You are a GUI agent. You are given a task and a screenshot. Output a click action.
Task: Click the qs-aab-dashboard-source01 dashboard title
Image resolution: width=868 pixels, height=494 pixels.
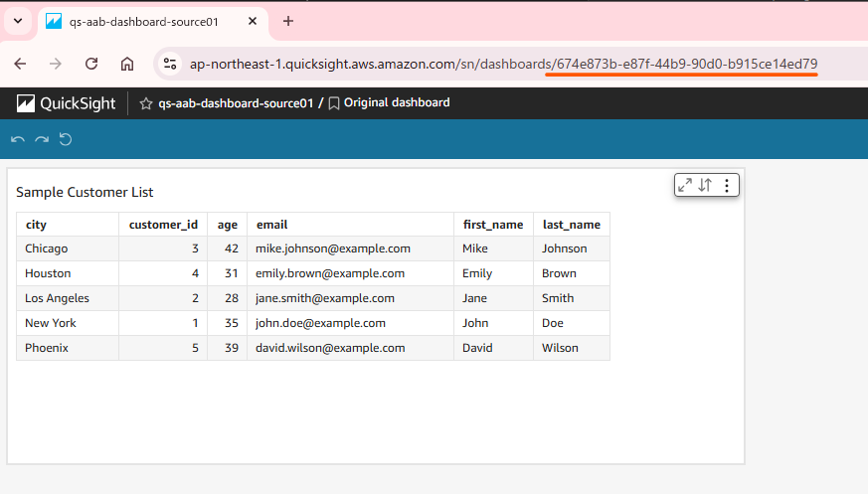tap(236, 103)
